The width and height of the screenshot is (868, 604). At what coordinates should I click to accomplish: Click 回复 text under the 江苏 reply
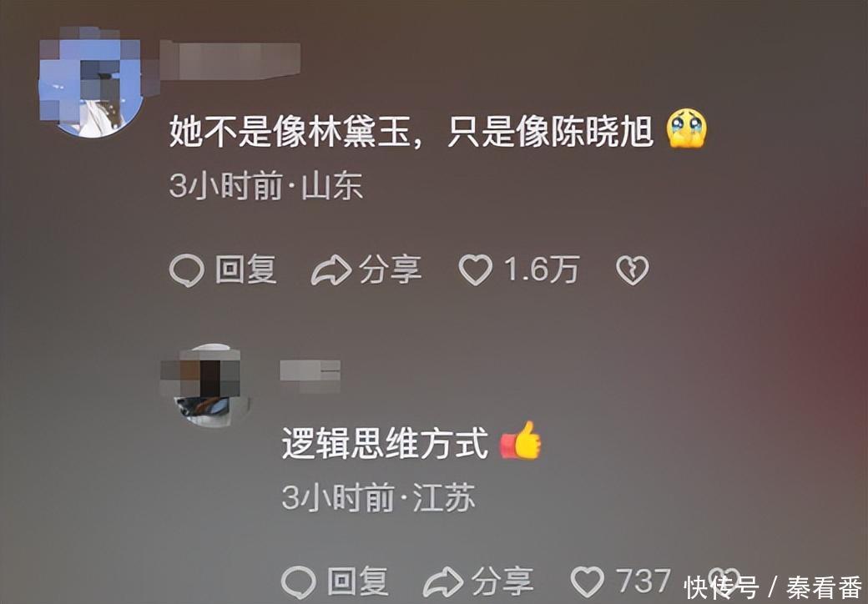point(357,581)
